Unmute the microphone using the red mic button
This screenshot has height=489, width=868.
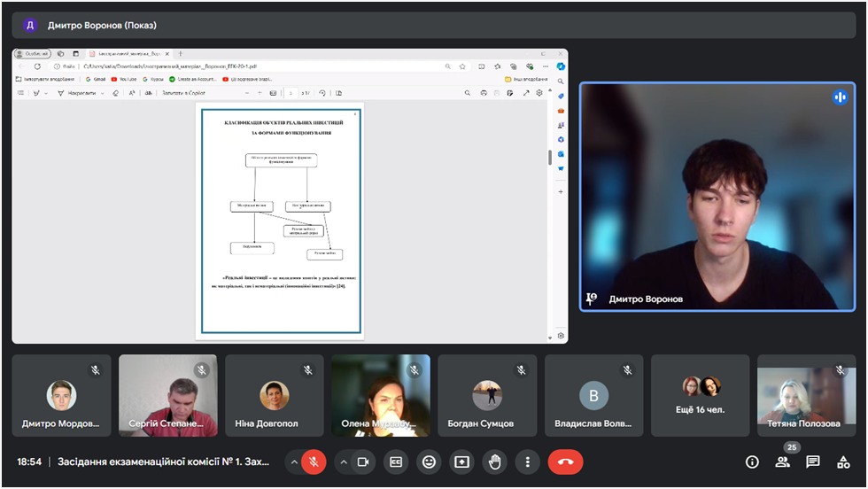[x=314, y=462]
